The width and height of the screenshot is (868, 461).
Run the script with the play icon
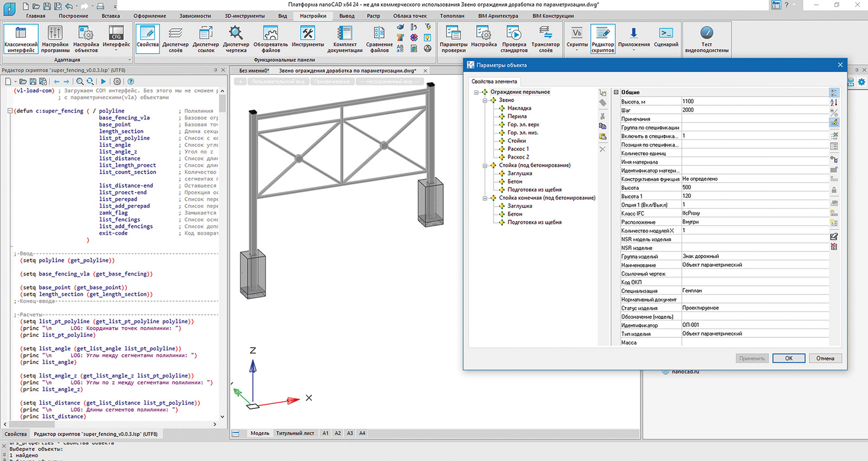point(103,81)
